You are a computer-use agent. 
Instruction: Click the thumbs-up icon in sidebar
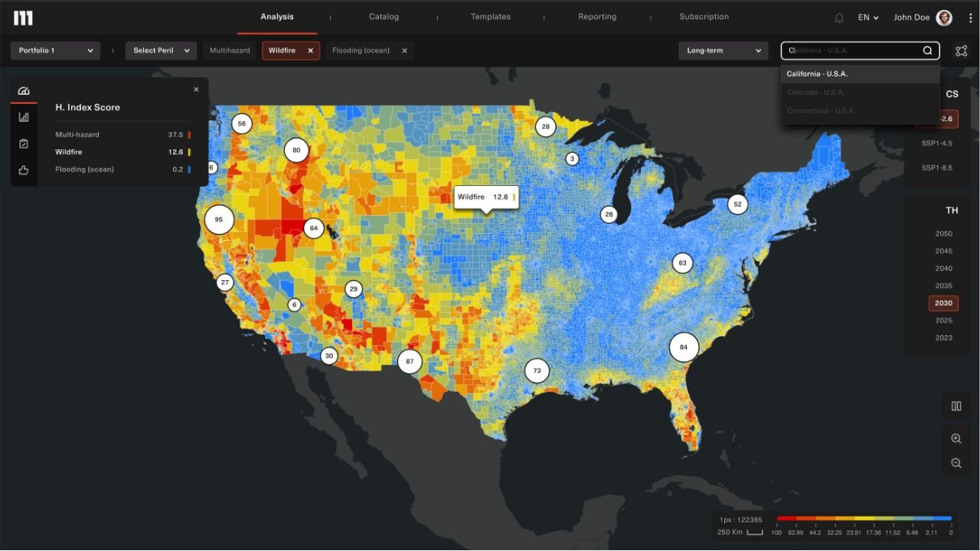24,170
